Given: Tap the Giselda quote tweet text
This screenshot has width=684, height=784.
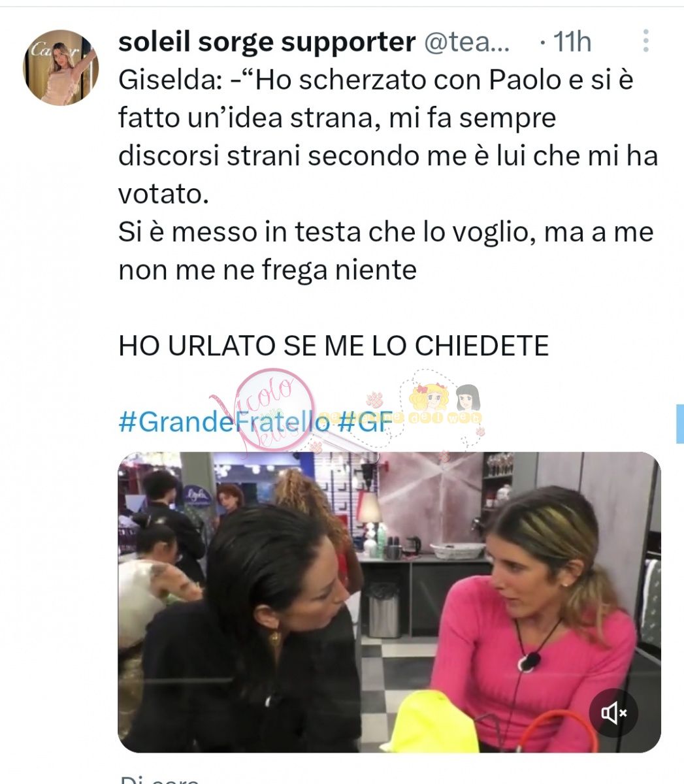Looking at the screenshot, I should point(388,175).
